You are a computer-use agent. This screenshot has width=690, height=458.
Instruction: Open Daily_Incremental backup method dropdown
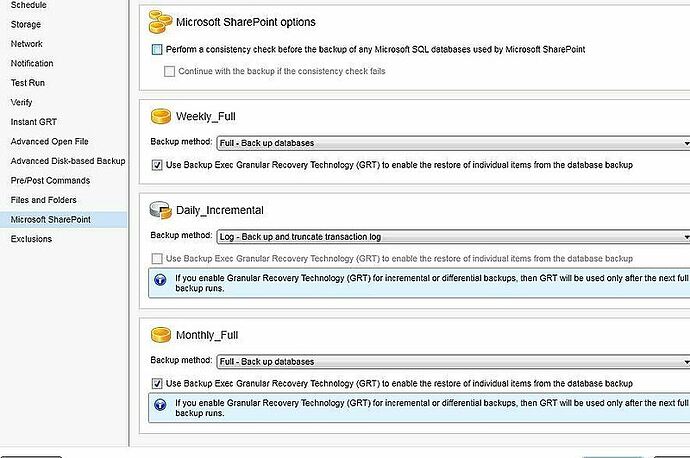pyautogui.click(x=452, y=237)
